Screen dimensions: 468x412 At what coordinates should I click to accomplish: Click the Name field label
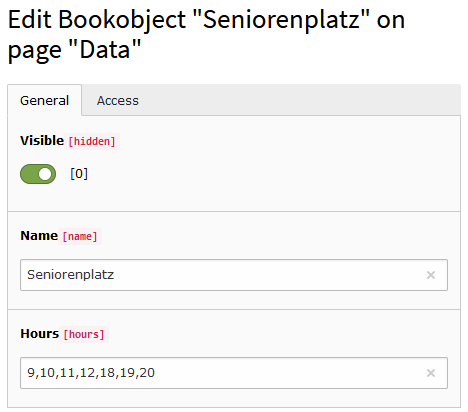[x=39, y=236]
